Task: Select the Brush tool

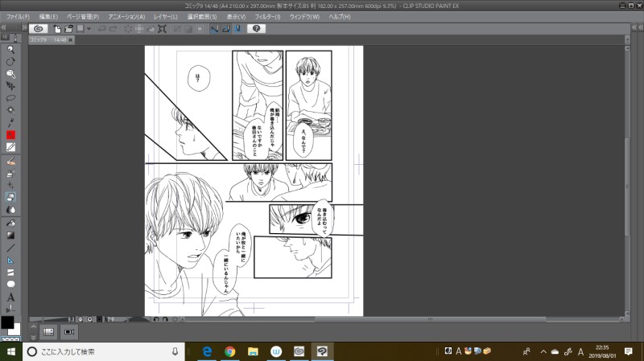Action: 10,162
